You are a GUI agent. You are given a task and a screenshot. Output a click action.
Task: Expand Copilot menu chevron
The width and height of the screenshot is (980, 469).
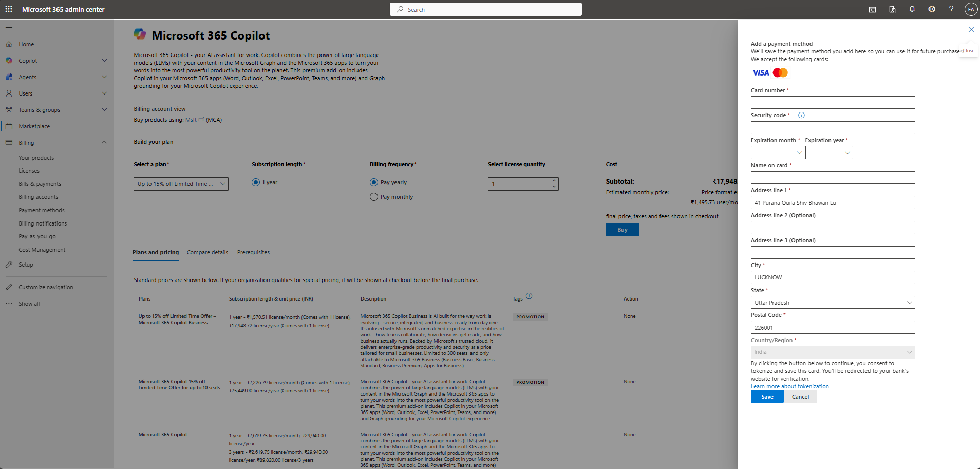pos(104,61)
